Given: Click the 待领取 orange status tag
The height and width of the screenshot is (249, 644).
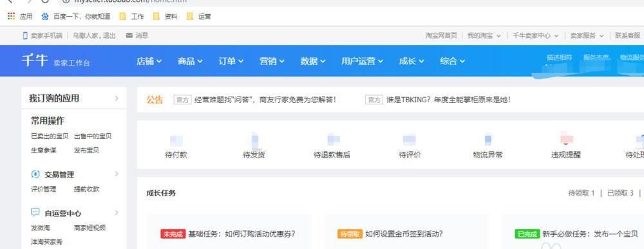Looking at the screenshot, I should coord(350,234).
